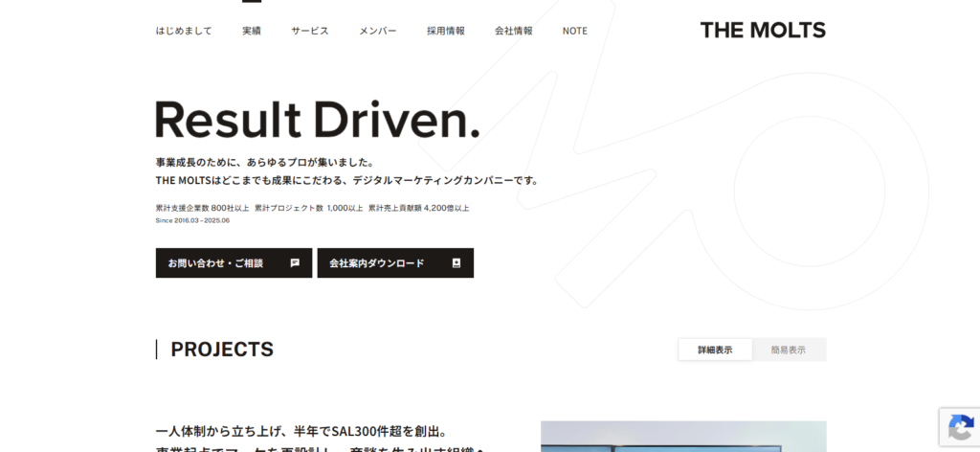Click the 会社案内ダウンロード button

(395, 263)
